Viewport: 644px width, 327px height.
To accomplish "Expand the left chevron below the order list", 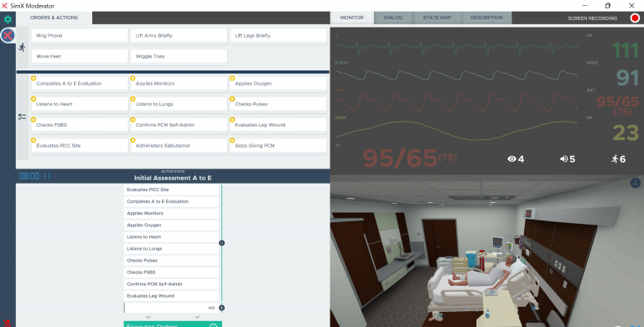I will [148, 317].
